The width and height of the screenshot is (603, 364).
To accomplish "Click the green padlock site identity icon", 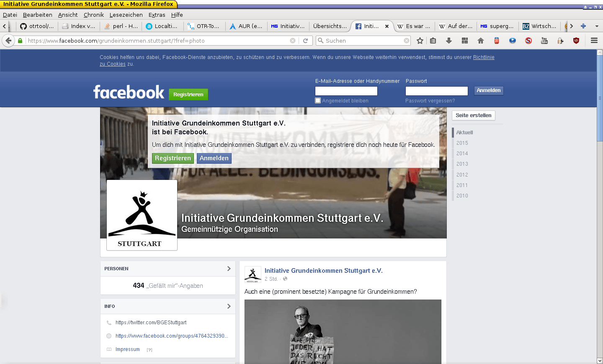I will (20, 41).
